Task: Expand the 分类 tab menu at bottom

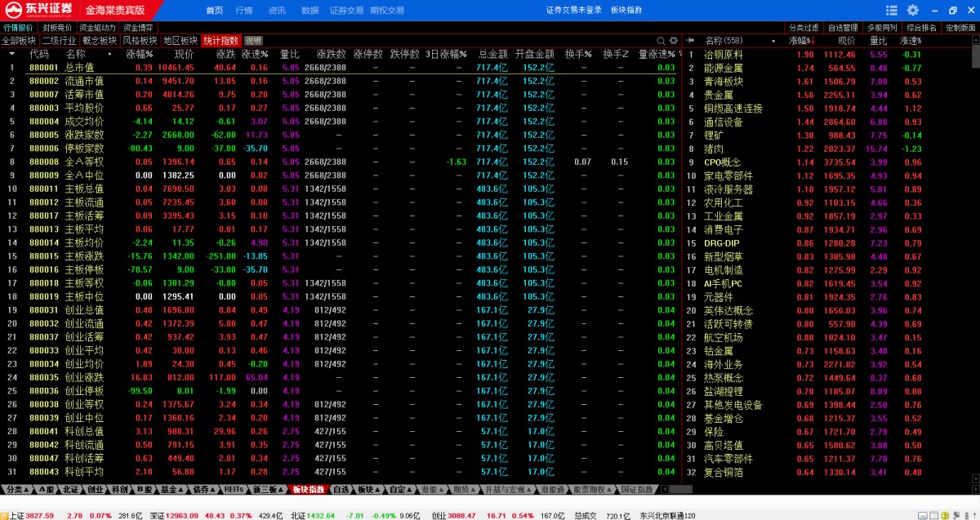Action: click(16, 490)
